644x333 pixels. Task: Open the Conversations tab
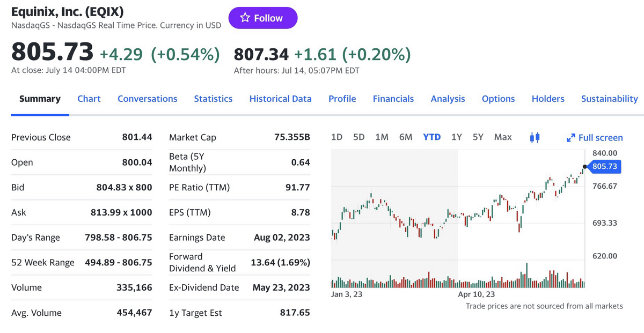click(x=148, y=99)
